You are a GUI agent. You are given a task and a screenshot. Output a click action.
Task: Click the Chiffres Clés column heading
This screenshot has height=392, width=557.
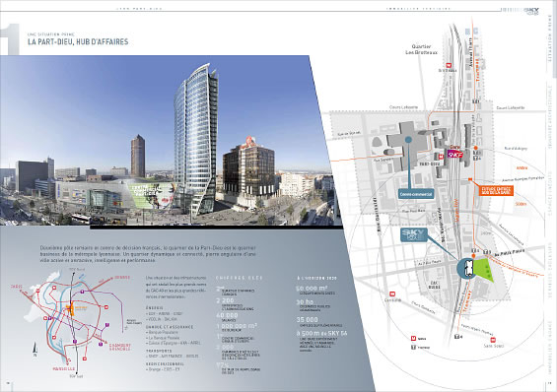tap(240, 278)
